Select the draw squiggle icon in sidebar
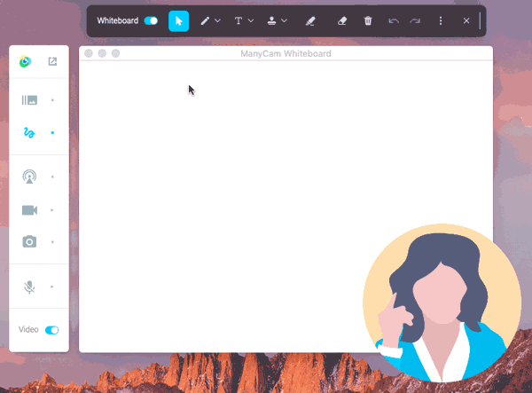 click(x=29, y=133)
